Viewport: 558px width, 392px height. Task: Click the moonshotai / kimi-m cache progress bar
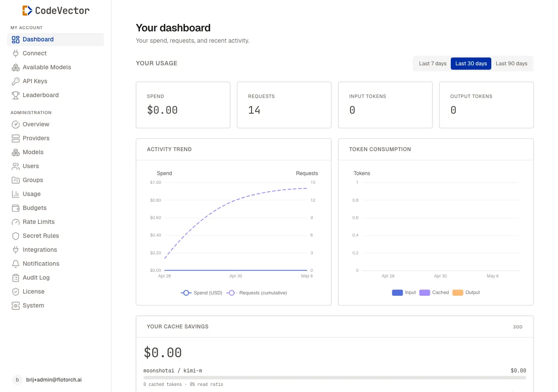(x=335, y=378)
